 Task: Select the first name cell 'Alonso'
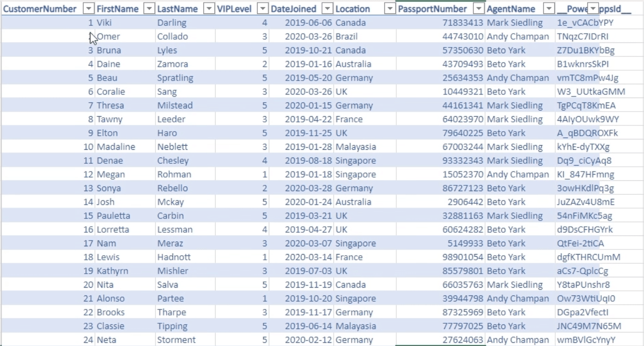[125, 298]
